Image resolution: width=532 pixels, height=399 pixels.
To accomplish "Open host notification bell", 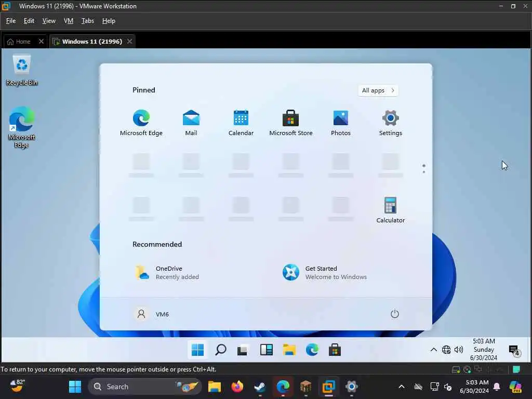I will tap(497, 387).
